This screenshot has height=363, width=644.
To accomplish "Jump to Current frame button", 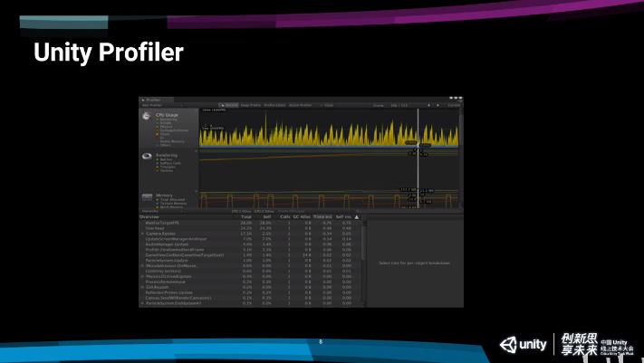I will pyautogui.click(x=454, y=105).
